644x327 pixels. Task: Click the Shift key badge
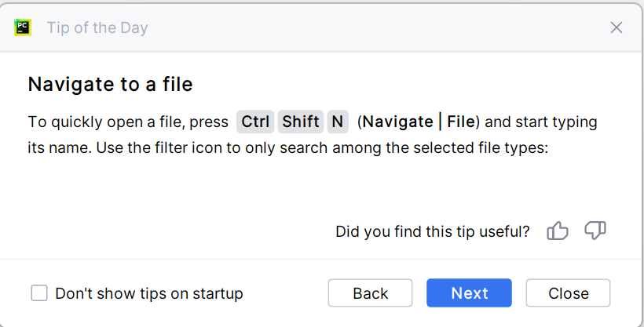pos(301,122)
